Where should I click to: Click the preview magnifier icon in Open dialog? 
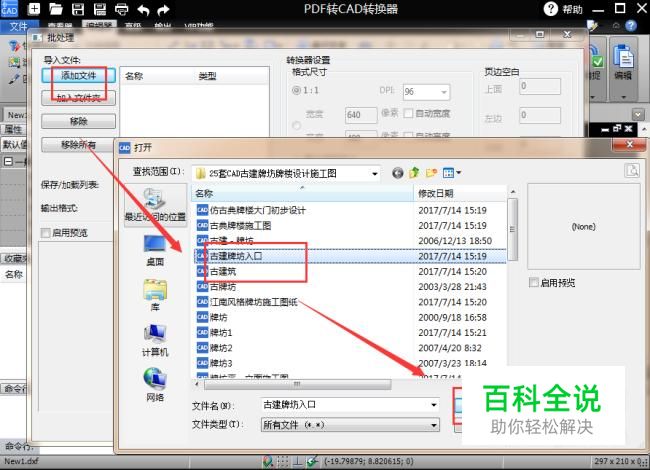pos(632,170)
